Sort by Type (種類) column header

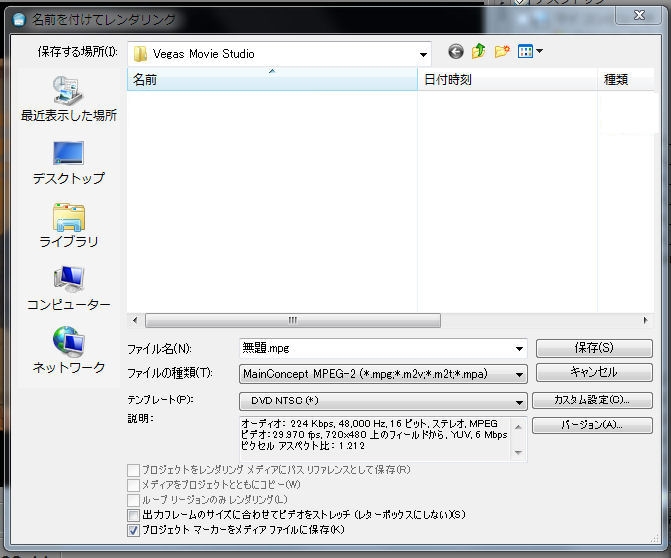tap(626, 79)
